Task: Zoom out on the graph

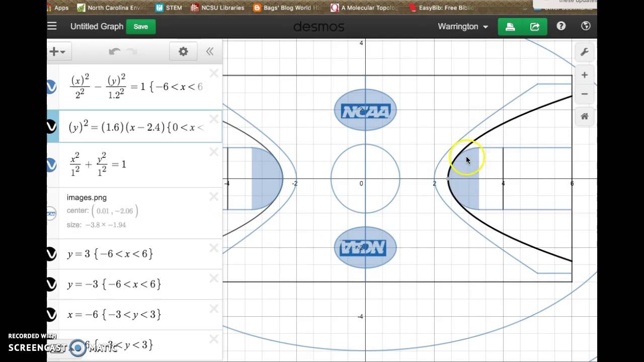Action: point(584,94)
